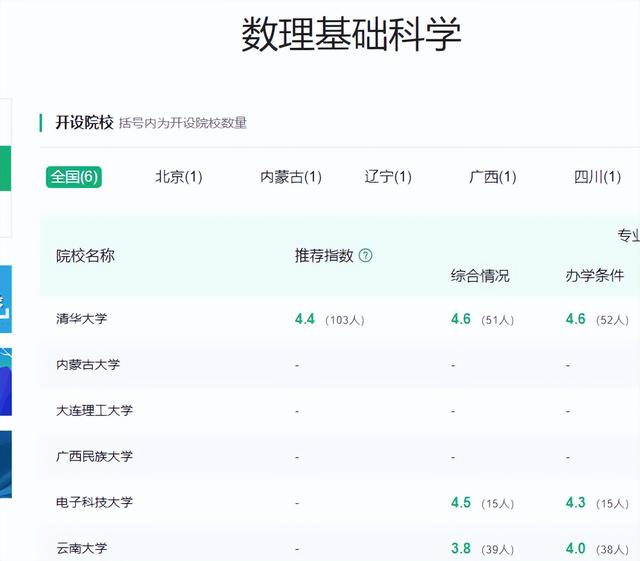640x561 pixels.
Task: Click the 推荐指数 column header
Action: pyautogui.click(x=324, y=256)
